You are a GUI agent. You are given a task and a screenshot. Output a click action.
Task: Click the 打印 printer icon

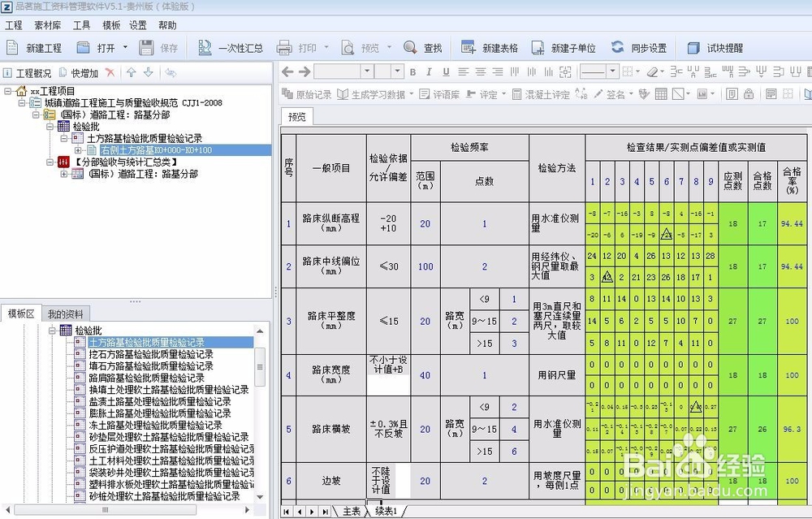(284, 48)
